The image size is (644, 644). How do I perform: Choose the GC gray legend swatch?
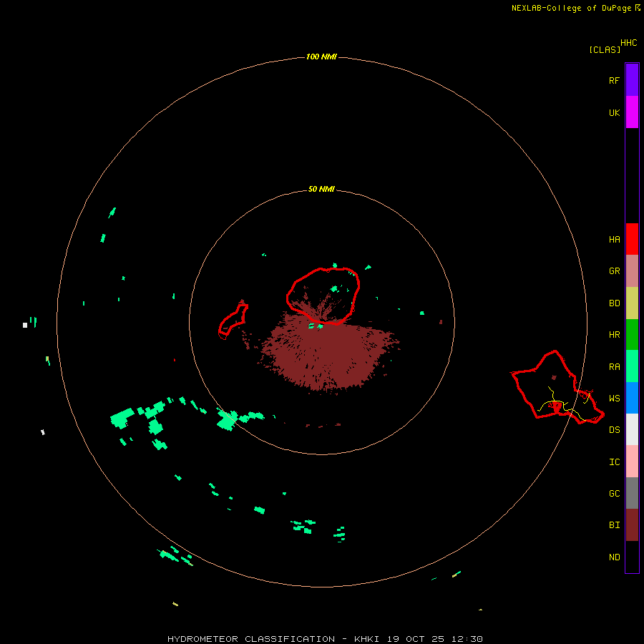point(632,493)
